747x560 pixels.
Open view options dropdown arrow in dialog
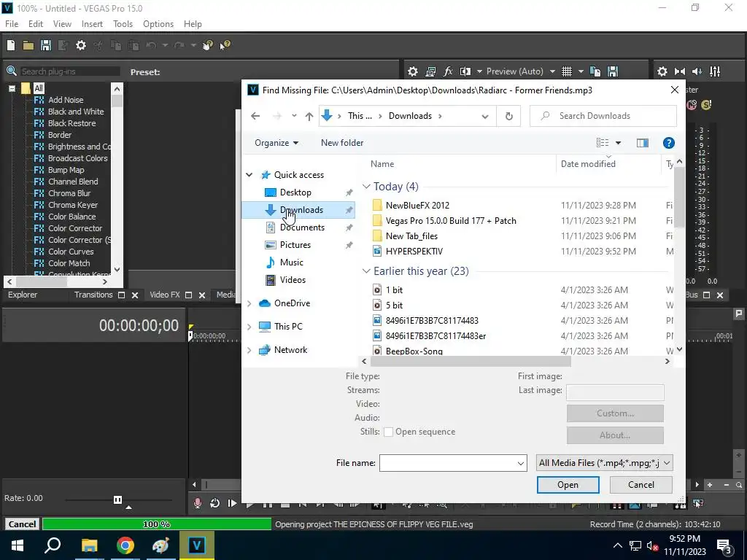point(618,143)
